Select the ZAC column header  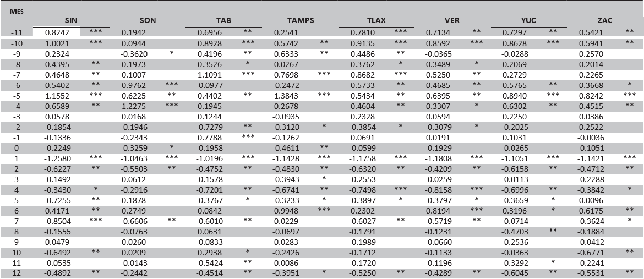coord(604,20)
